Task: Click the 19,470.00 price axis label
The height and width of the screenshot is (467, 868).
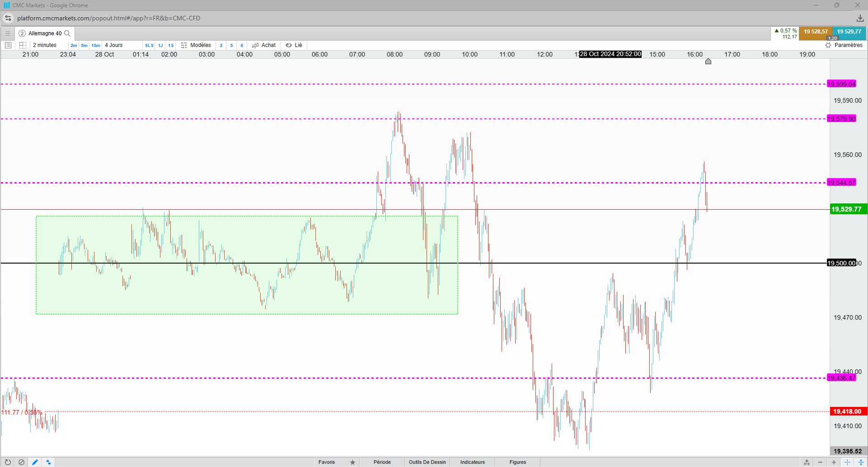Action: click(x=848, y=317)
